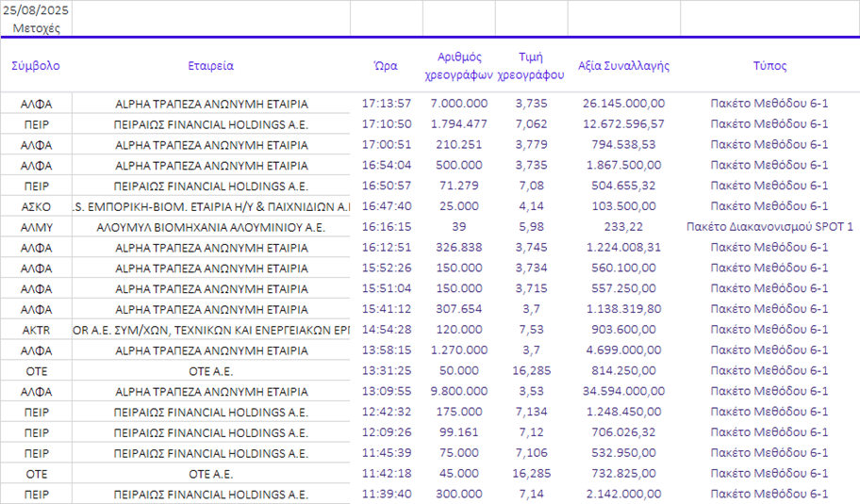The image size is (860, 504).
Task: Select the value cell 2.142.000,00
Action: click(x=623, y=495)
